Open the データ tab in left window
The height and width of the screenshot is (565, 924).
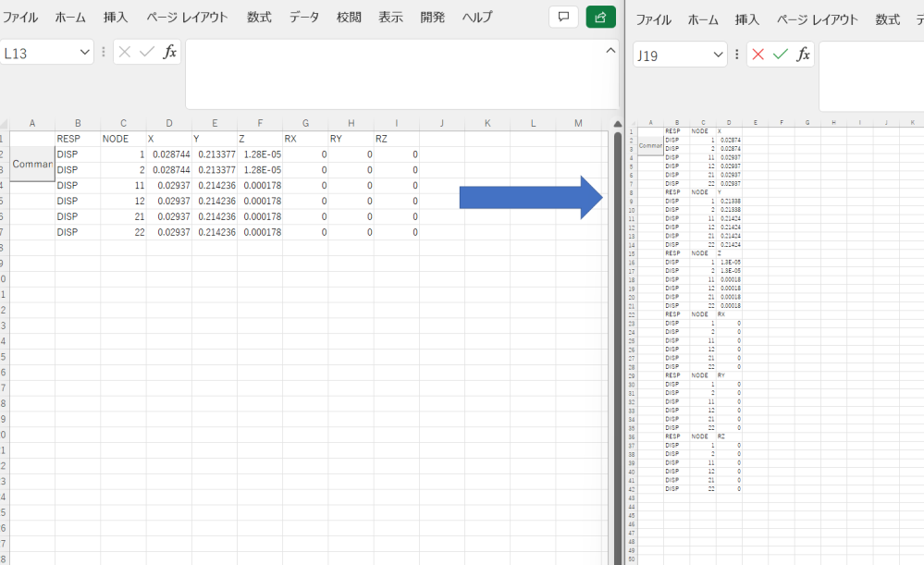coord(304,18)
